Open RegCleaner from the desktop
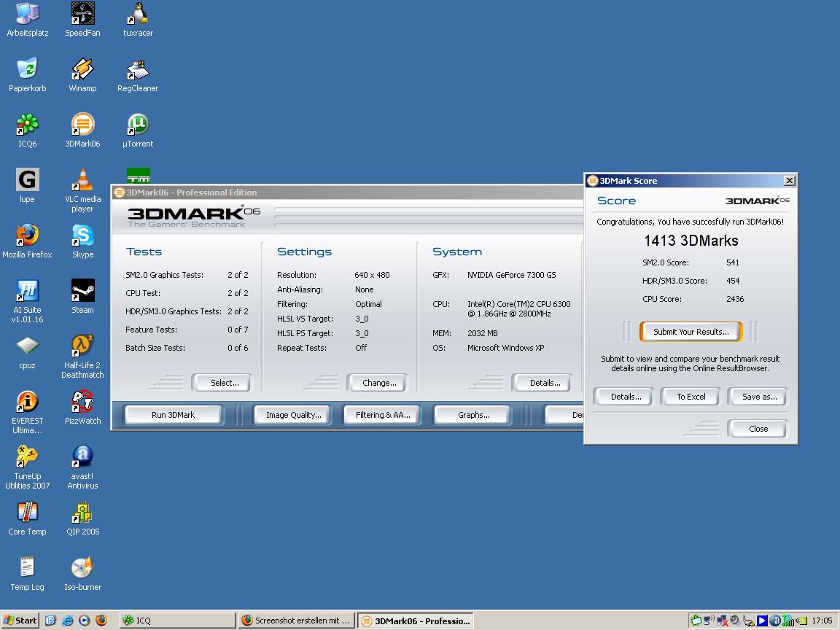 pyautogui.click(x=138, y=76)
